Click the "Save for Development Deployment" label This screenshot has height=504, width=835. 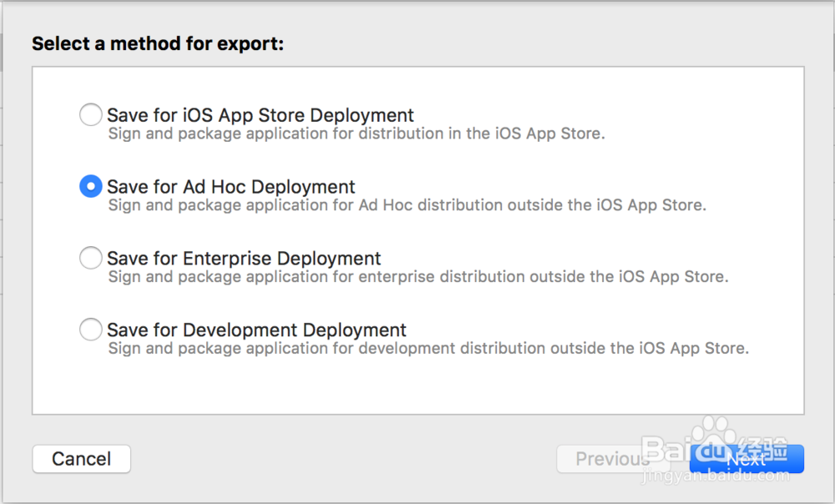[x=257, y=330]
